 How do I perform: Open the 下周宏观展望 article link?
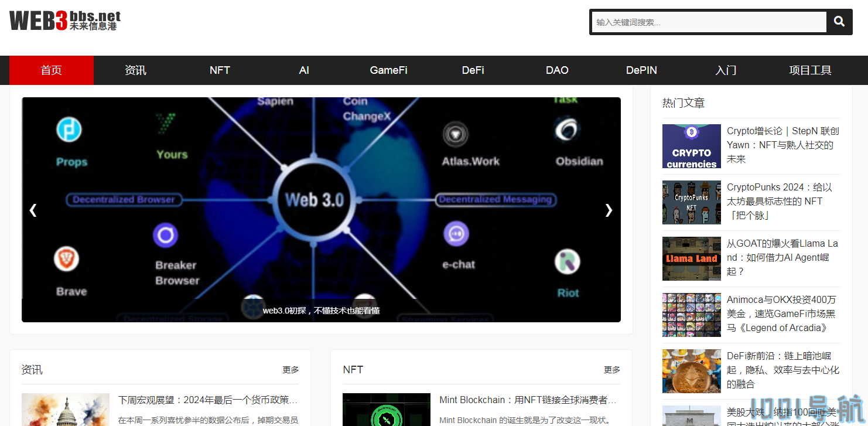pos(208,400)
